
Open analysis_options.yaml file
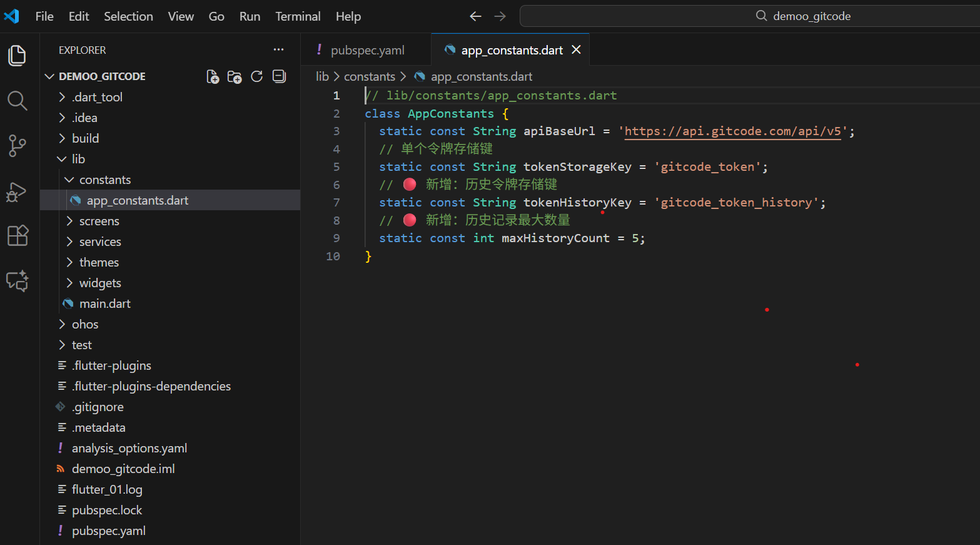170,448
